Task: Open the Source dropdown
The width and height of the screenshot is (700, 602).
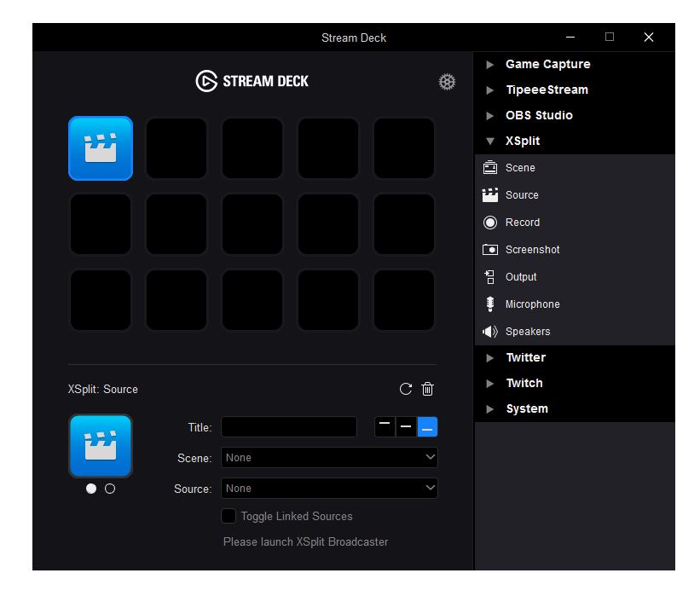Action: (x=329, y=488)
